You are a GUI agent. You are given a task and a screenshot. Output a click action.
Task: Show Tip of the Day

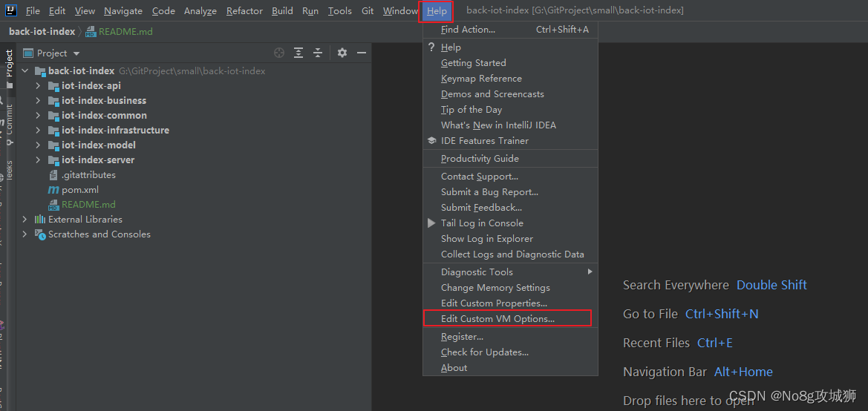tap(510, 110)
